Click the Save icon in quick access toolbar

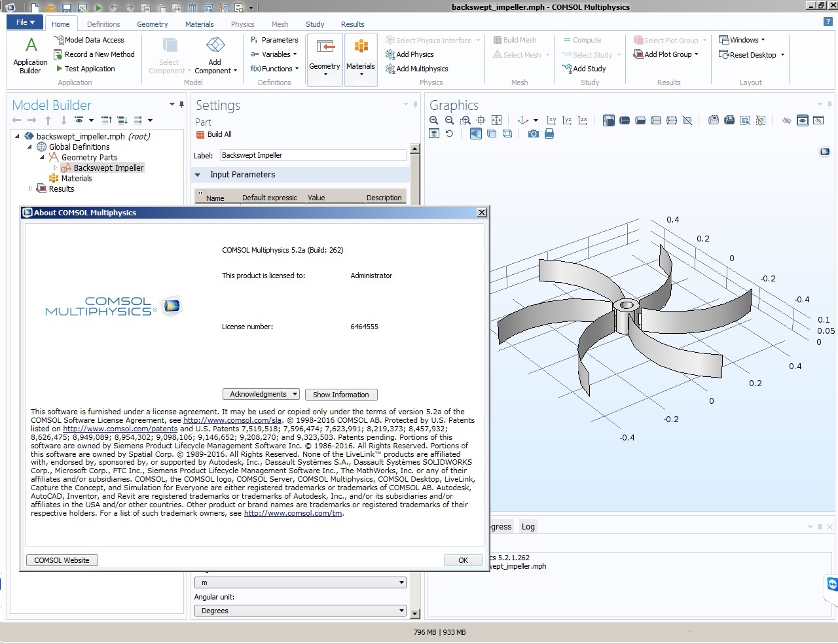click(66, 8)
